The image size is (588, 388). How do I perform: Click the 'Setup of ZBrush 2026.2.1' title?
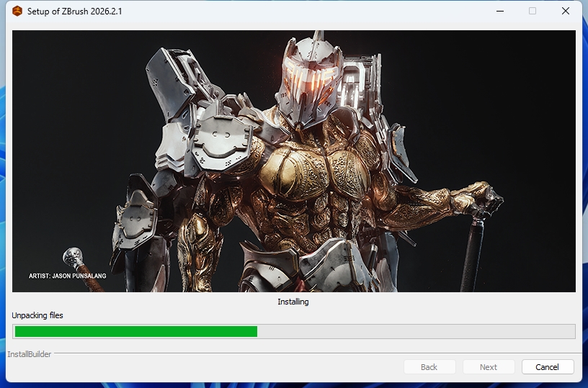pyautogui.click(x=75, y=12)
